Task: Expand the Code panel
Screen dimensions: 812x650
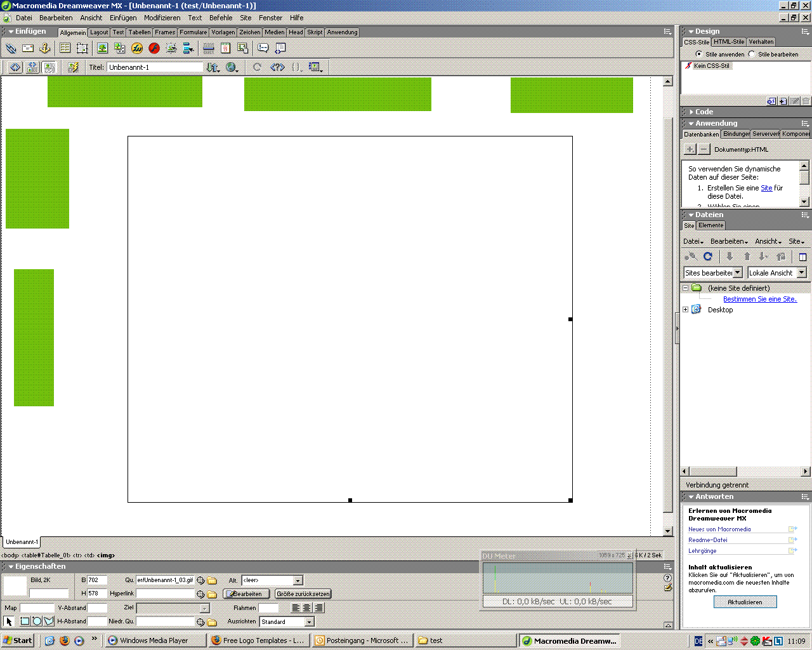Action: point(691,112)
